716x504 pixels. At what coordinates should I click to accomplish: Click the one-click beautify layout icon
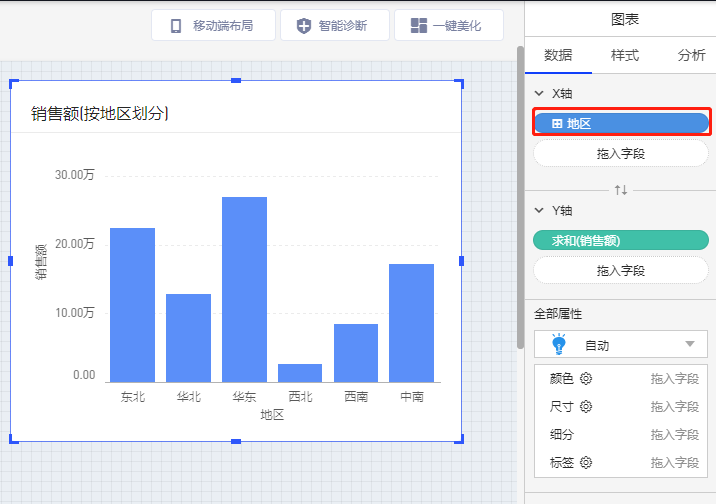tap(419, 26)
